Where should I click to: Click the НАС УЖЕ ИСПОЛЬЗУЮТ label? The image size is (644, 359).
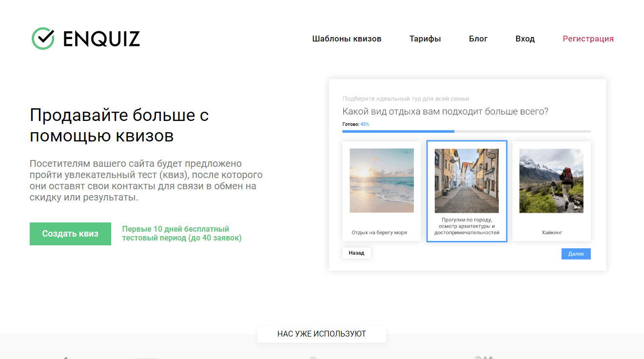[x=322, y=334]
